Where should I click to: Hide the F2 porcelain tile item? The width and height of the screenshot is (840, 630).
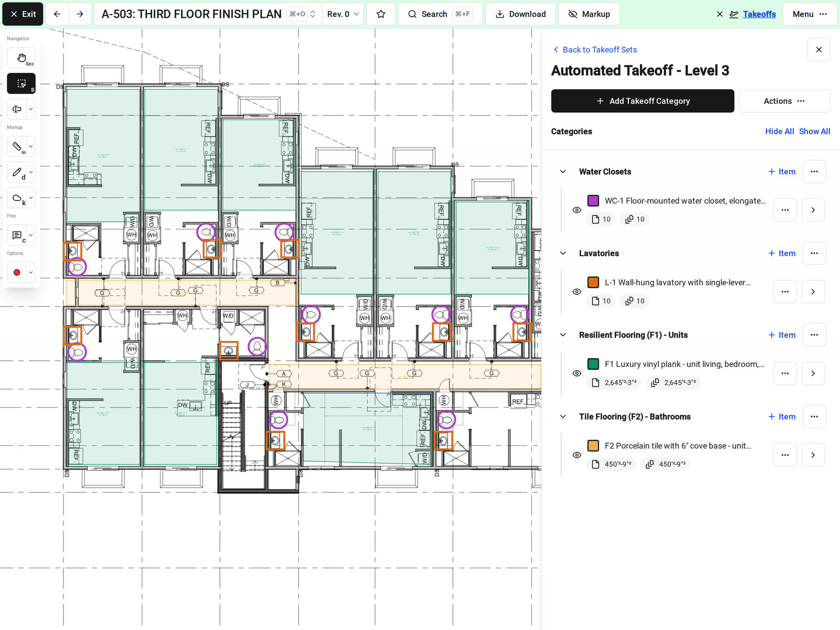point(577,455)
